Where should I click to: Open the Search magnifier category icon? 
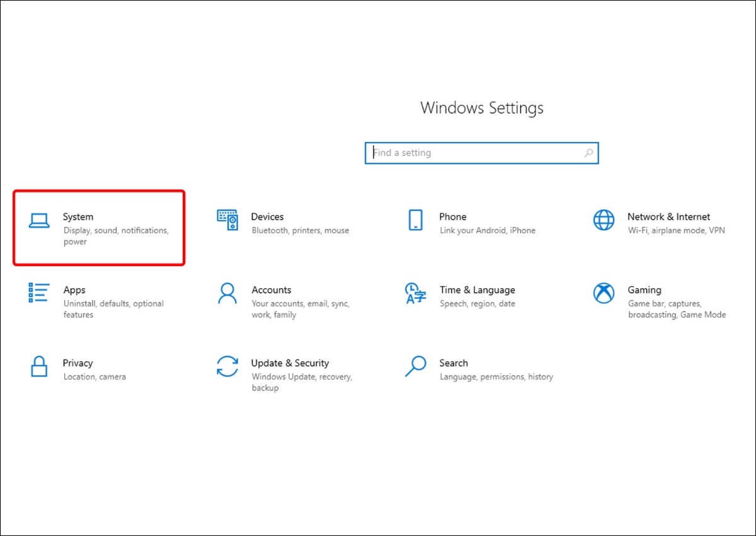(x=415, y=366)
